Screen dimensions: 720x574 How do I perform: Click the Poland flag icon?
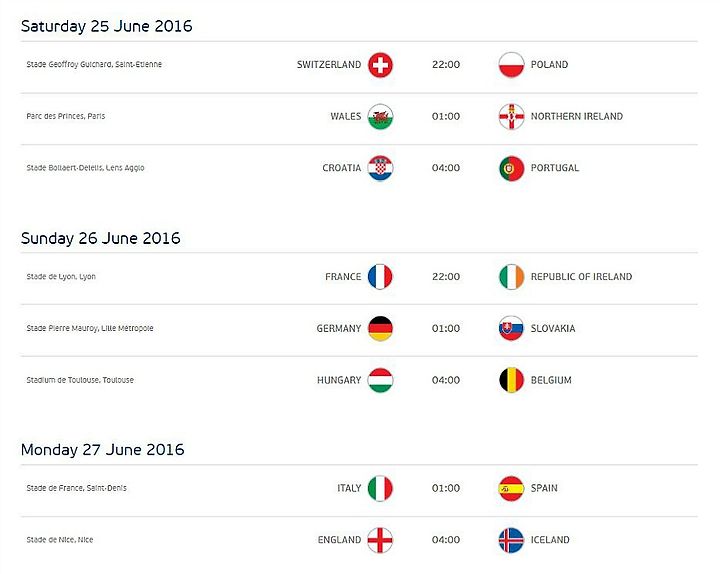click(x=511, y=65)
